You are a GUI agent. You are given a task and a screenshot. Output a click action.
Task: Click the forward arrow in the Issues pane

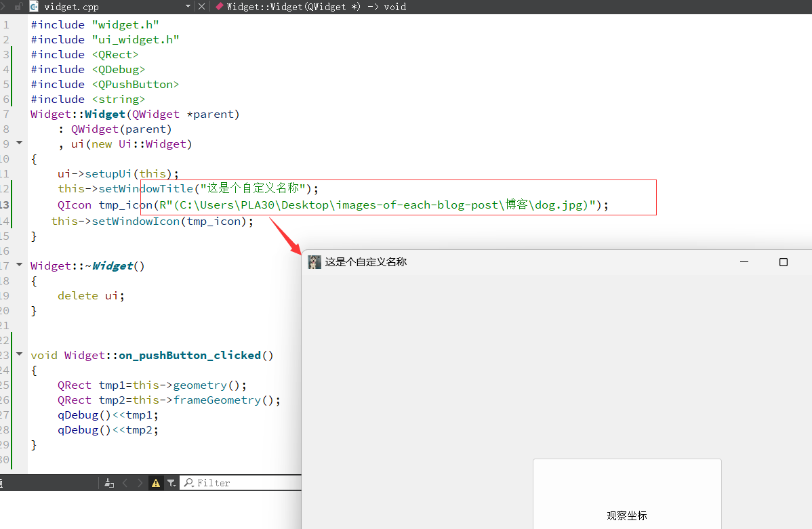click(140, 482)
